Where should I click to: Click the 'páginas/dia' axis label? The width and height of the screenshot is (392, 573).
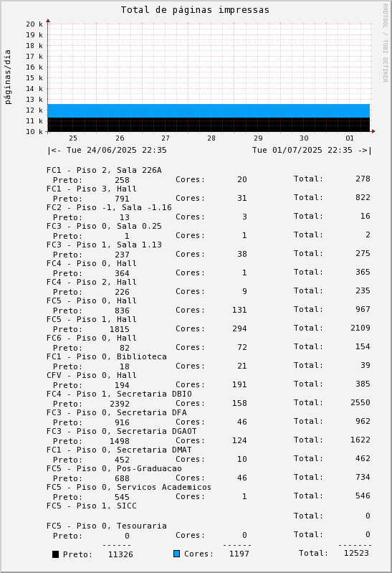click(x=8, y=77)
